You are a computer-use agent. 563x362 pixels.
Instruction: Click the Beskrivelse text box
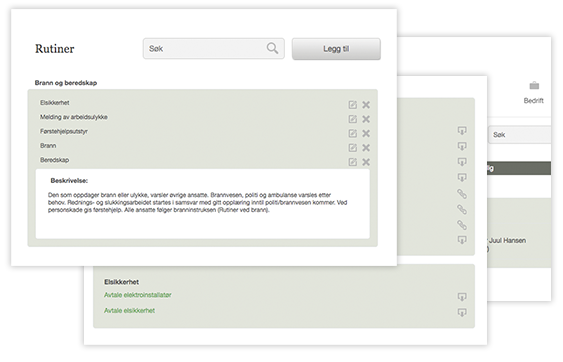click(x=203, y=204)
